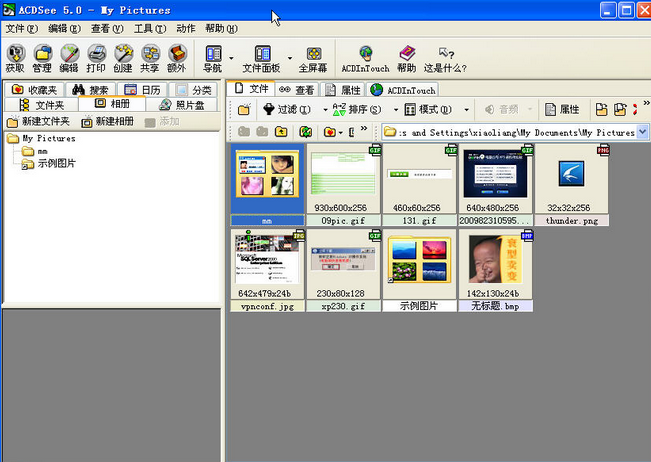This screenshot has height=462, width=651.
Task: Click the 帮助 (Help) book icon
Action: point(406,58)
